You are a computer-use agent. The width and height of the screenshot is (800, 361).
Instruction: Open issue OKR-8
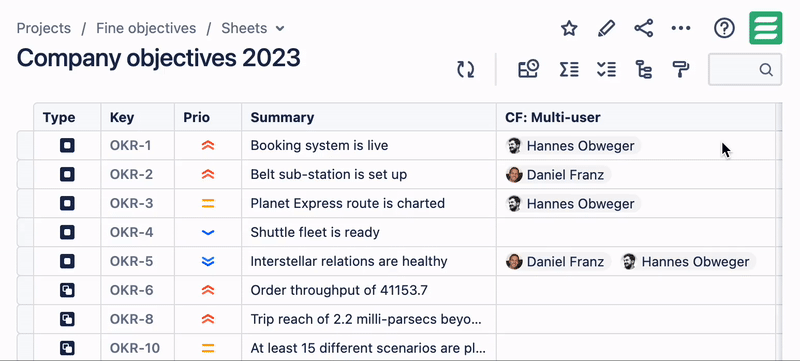(131, 319)
